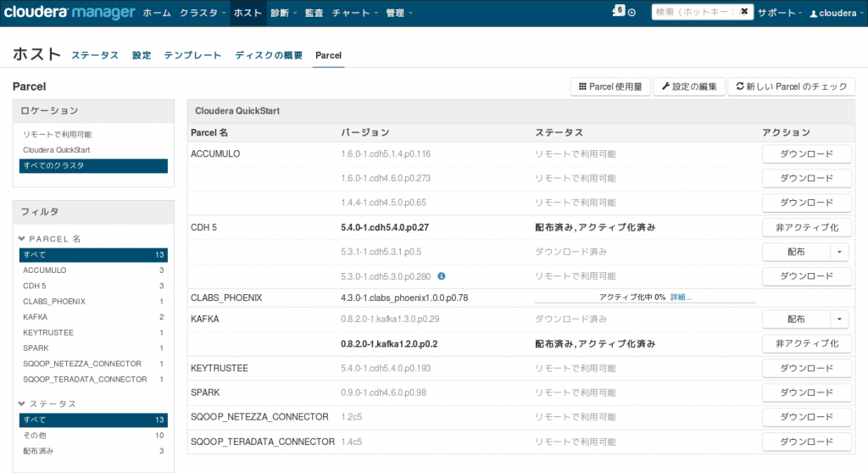Open dropdown arrow beside CDH 5.3.1 配布
Image resolution: width=868 pixels, height=473 pixels.
[840, 252]
